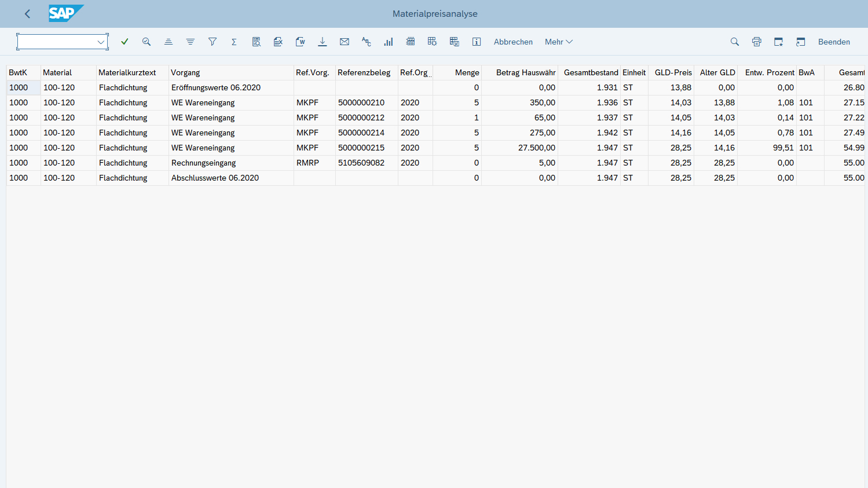868x488 pixels.
Task: Click the Abschlusswerte 06.2020 cell
Action: [x=231, y=178]
